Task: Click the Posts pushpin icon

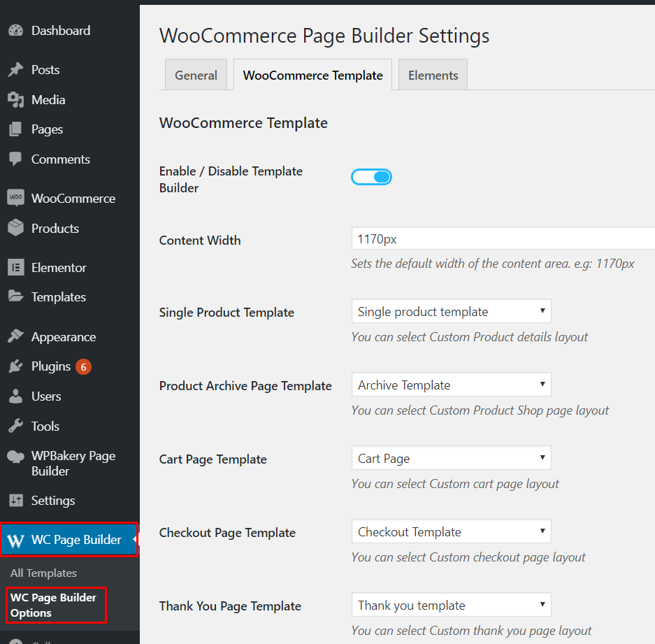Action: (x=15, y=70)
